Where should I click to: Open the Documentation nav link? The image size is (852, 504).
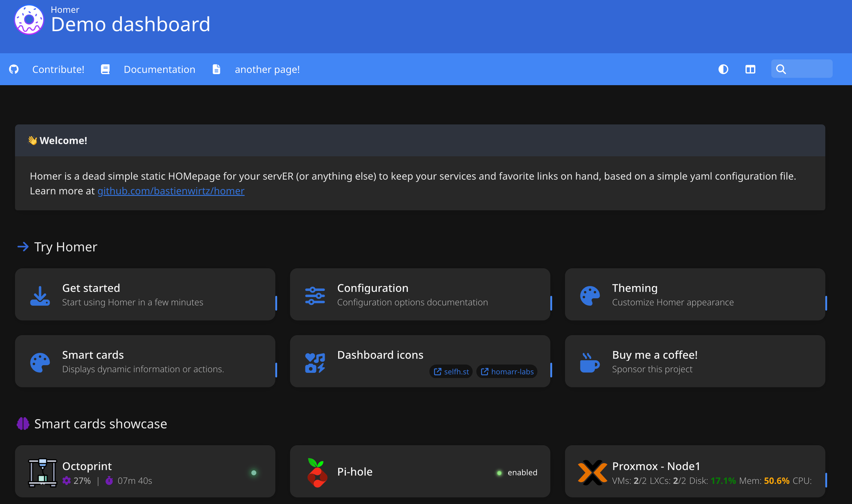coord(159,69)
